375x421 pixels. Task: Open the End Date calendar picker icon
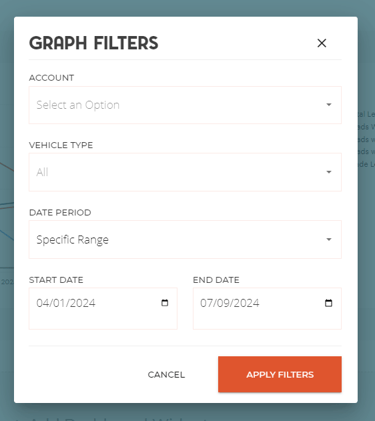pyautogui.click(x=329, y=303)
